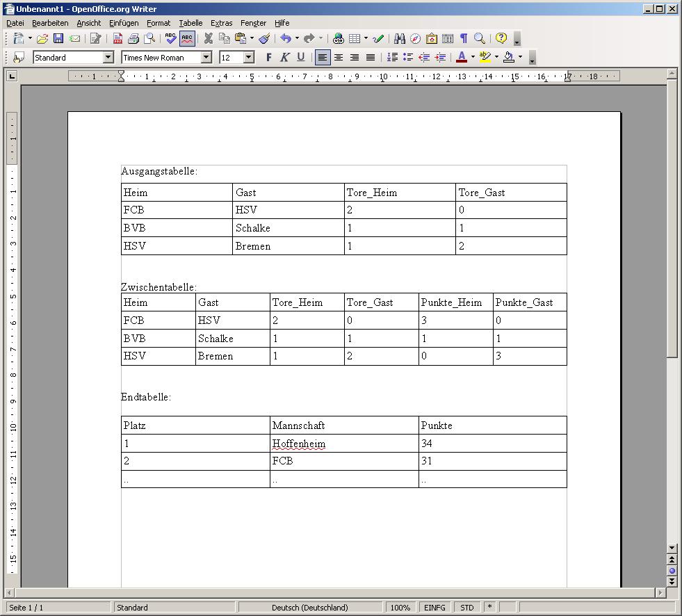Expand the Paste options dropdown arrow
This screenshot has height=616, width=682.
pyautogui.click(x=252, y=39)
